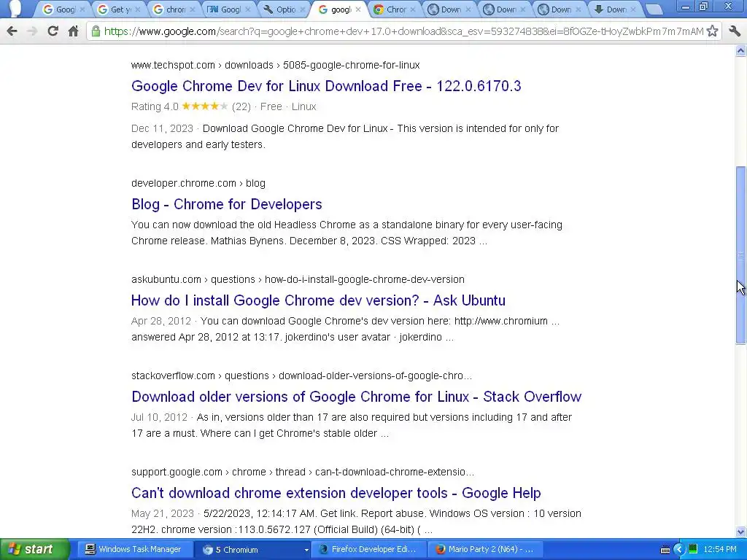747x560 pixels.
Task: Click the developer.chrome.com › blog breadcrumb
Action: coord(198,183)
